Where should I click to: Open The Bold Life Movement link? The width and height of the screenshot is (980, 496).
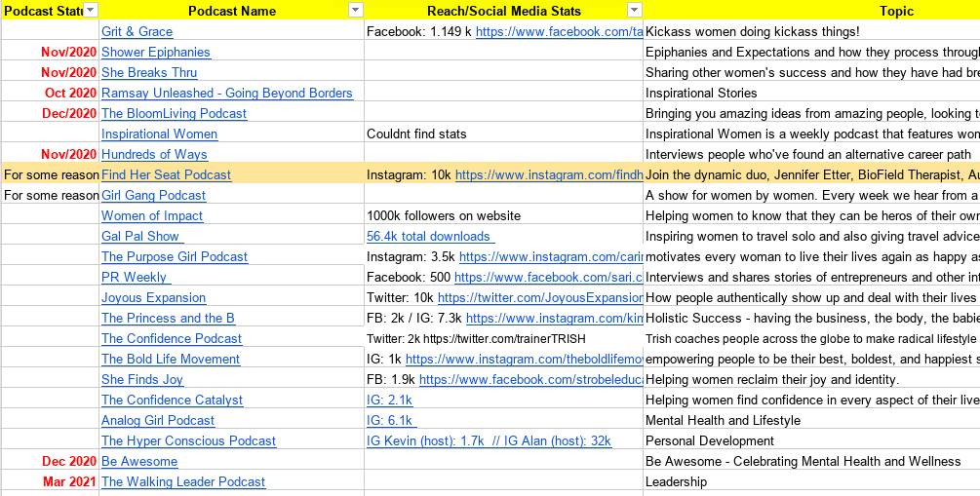(x=171, y=360)
